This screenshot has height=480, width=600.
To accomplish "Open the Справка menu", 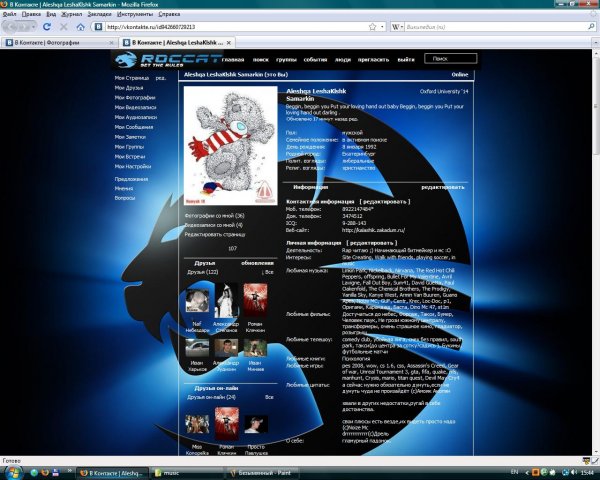I will (169, 14).
